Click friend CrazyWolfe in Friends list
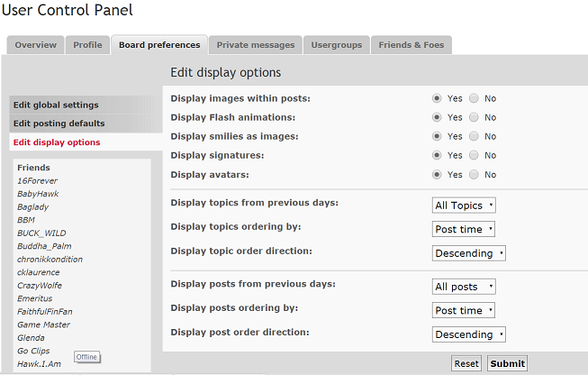Viewport: 588px width, 375px height. click(x=40, y=286)
